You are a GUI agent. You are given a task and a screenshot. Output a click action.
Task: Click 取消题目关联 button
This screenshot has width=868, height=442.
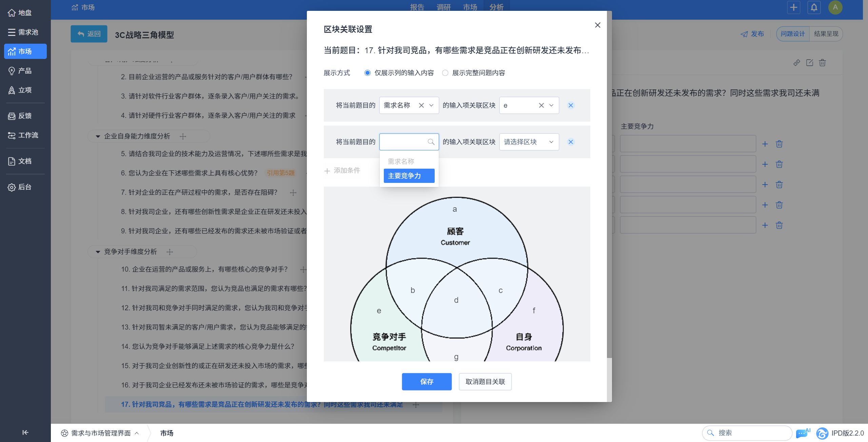(x=485, y=382)
